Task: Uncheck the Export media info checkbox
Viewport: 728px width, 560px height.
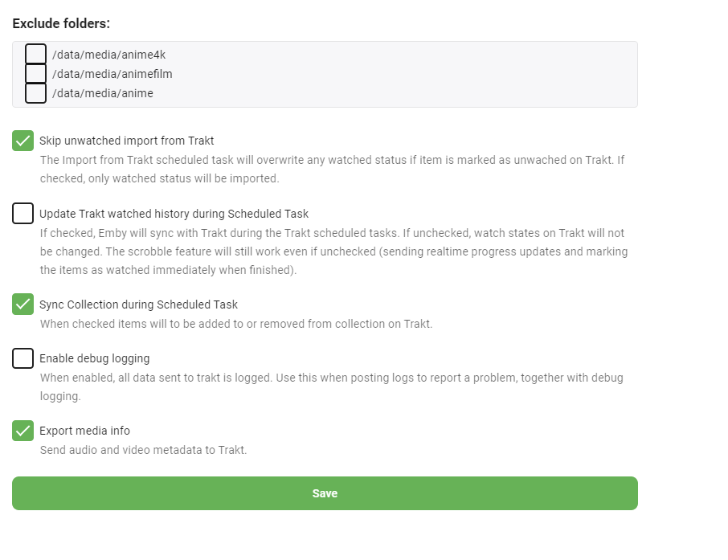Action: click(x=22, y=431)
